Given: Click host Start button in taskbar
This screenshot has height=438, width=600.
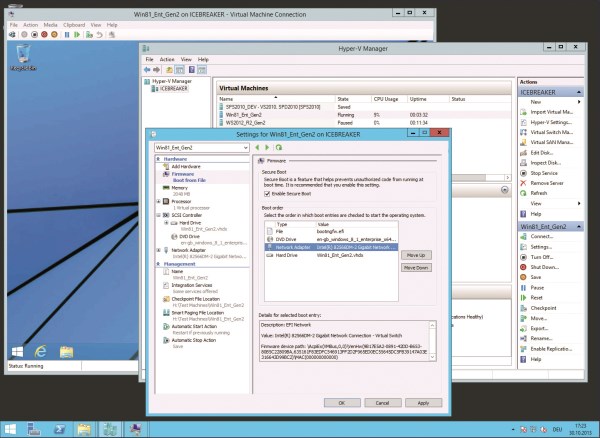Looking at the screenshot, I should pyautogui.click(x=10, y=429).
